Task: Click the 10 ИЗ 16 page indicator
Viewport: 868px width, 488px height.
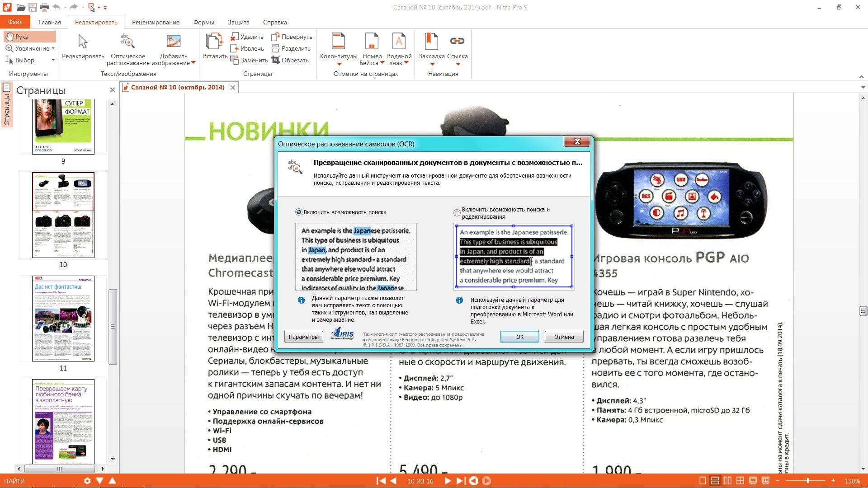Action: click(420, 481)
